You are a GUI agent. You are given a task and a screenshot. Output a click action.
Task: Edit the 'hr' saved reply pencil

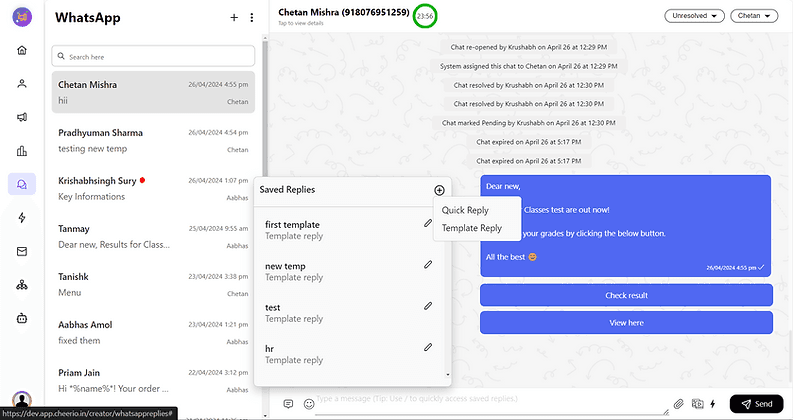coord(428,347)
